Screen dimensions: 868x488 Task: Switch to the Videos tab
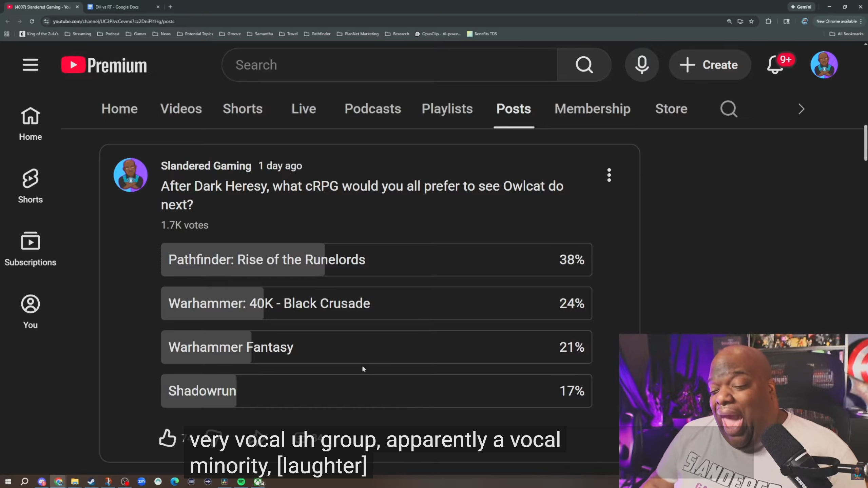point(181,109)
